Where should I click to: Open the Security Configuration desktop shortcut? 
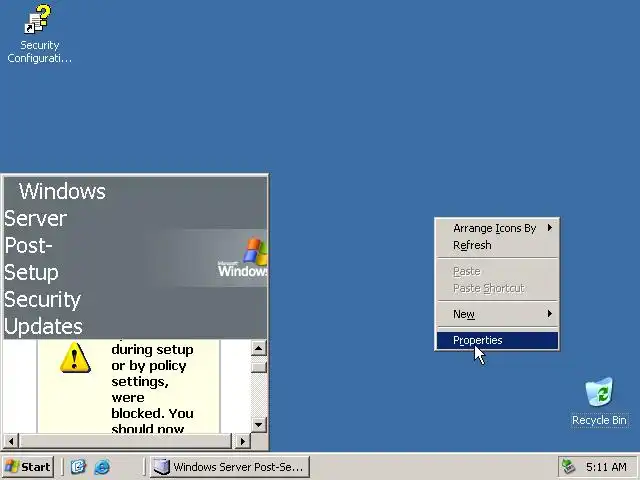point(39,33)
